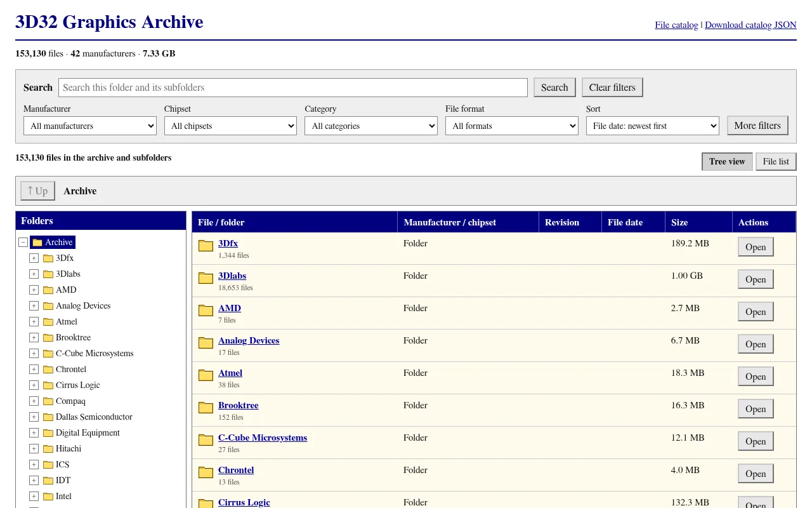Switch to Tree view
This screenshot has height=508, width=812.
coord(727,161)
